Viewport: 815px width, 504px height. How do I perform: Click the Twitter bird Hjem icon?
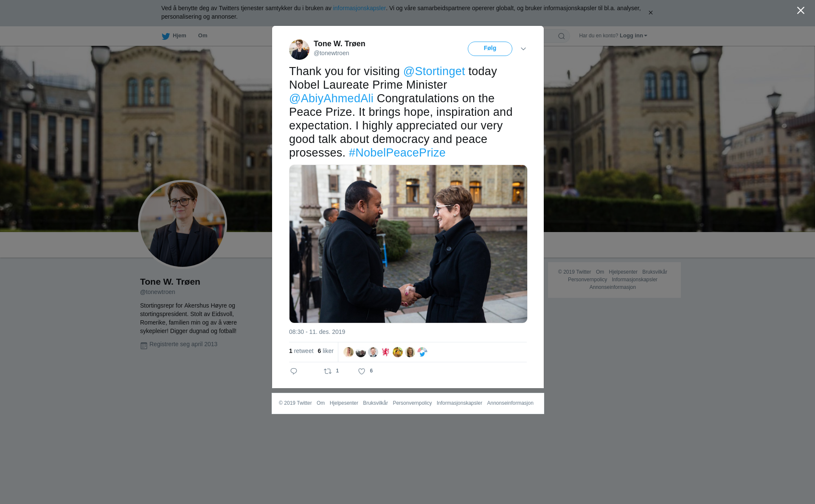[x=166, y=36]
